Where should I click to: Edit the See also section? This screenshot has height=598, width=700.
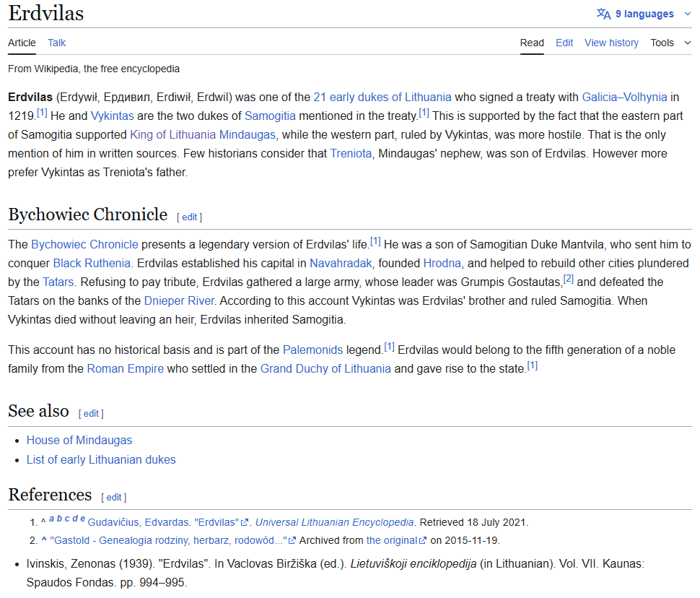pos(91,413)
